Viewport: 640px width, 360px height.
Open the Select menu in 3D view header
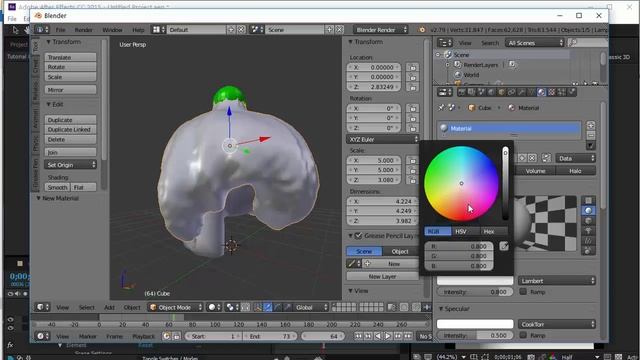[87, 307]
